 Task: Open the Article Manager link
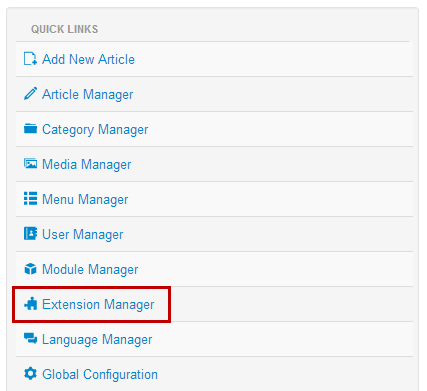click(x=88, y=95)
